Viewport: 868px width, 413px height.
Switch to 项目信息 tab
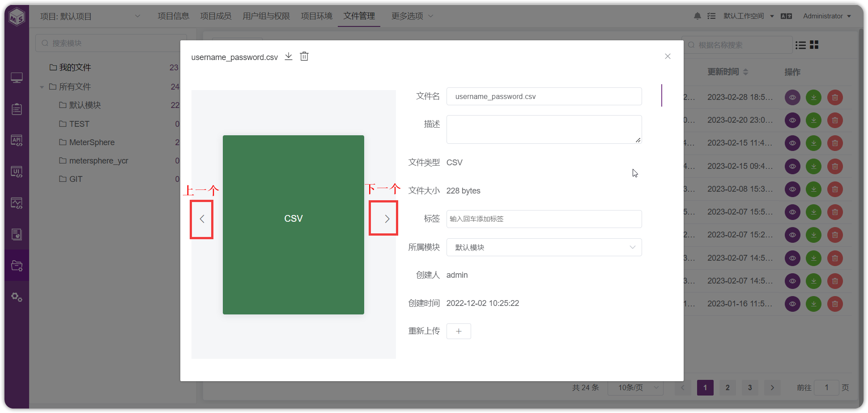(x=174, y=16)
